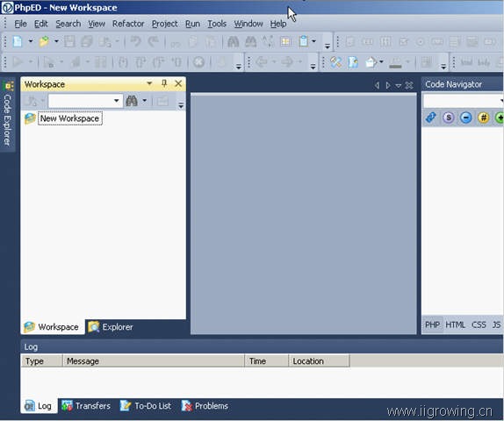The image size is (504, 421).
Task: Expand the debug toolbar overflow chevron
Action: click(x=239, y=67)
